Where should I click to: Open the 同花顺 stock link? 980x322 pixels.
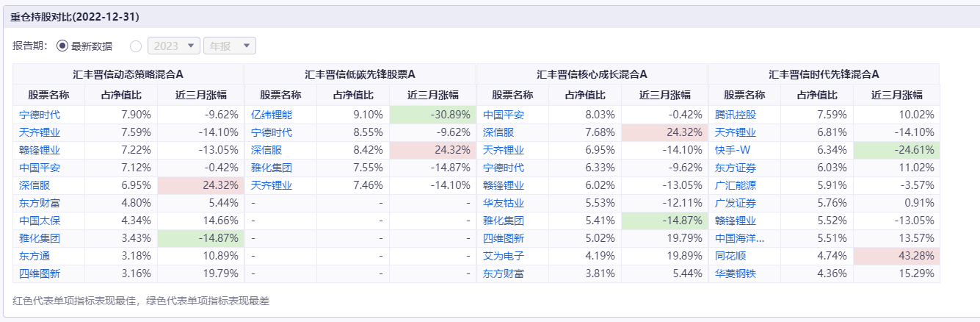coord(730,256)
